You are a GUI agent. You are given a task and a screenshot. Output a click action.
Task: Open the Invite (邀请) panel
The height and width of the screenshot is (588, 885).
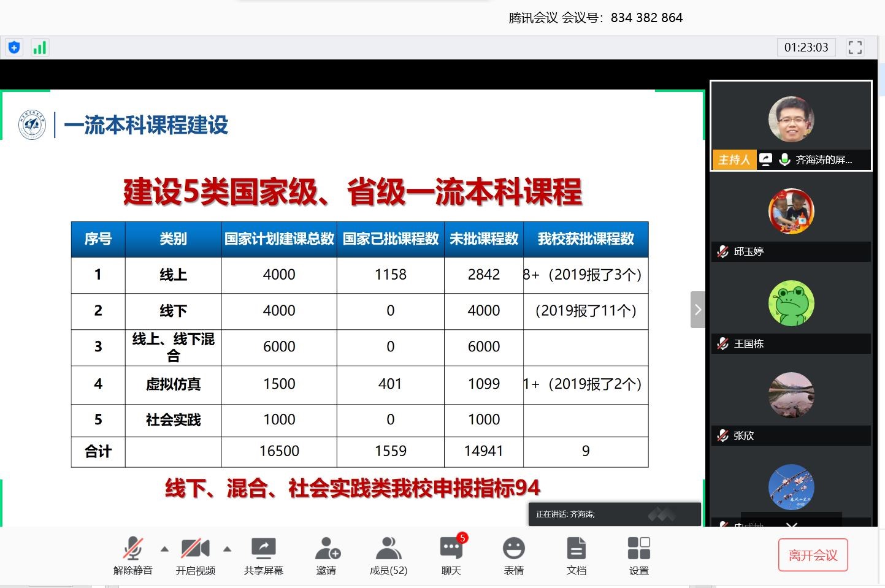coord(326,555)
